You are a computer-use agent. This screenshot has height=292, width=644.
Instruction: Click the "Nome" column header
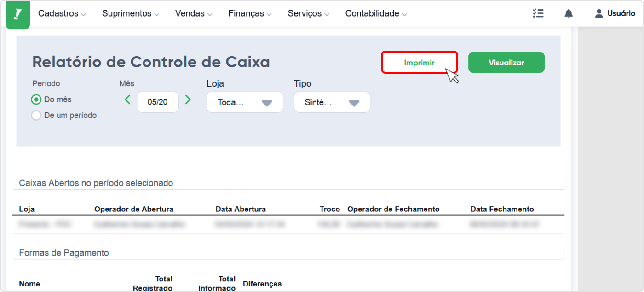pos(29,284)
